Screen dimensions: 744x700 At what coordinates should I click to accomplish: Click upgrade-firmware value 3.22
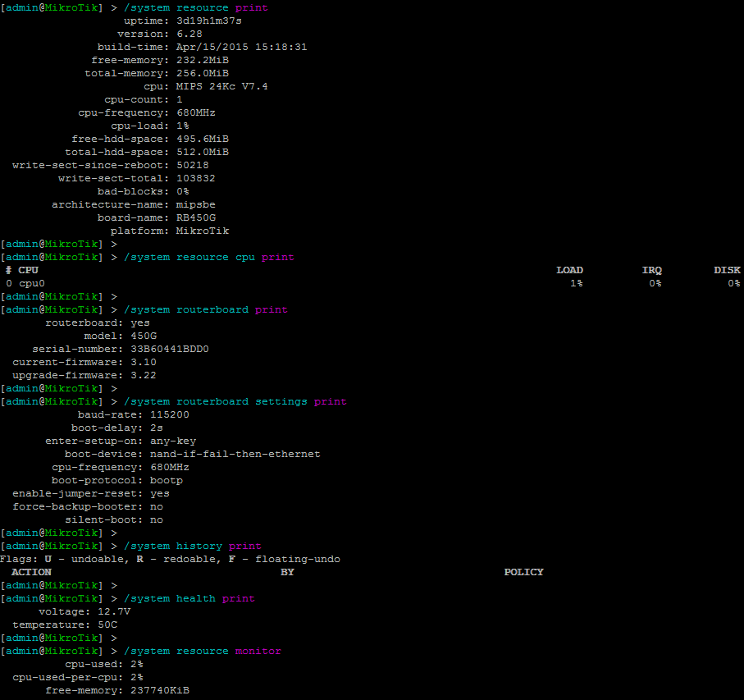pos(144,375)
